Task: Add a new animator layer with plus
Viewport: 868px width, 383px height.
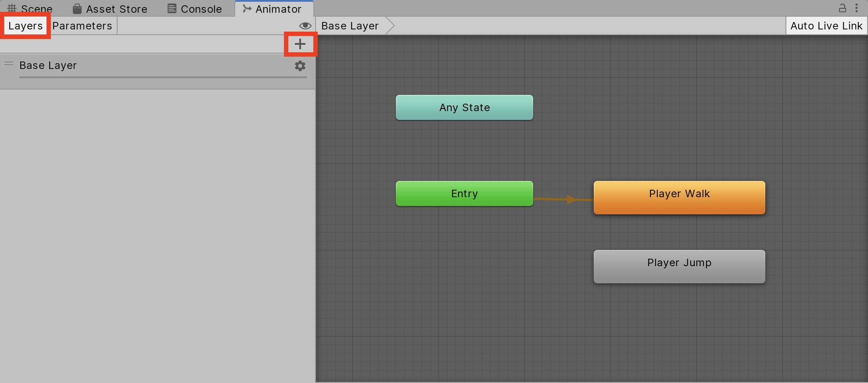Action: point(300,44)
